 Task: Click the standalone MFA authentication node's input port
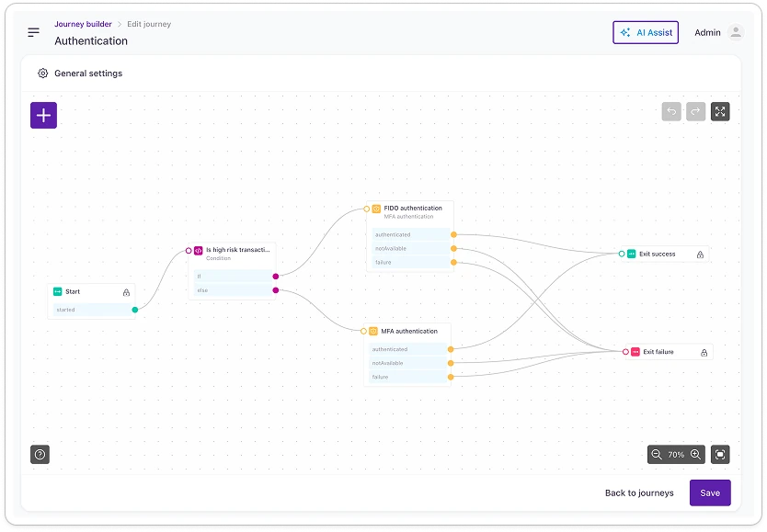(x=363, y=331)
